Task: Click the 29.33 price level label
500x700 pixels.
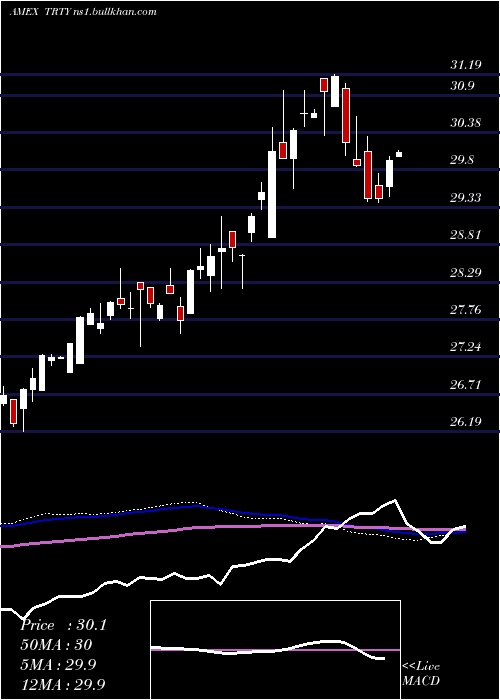Action: [x=466, y=197]
